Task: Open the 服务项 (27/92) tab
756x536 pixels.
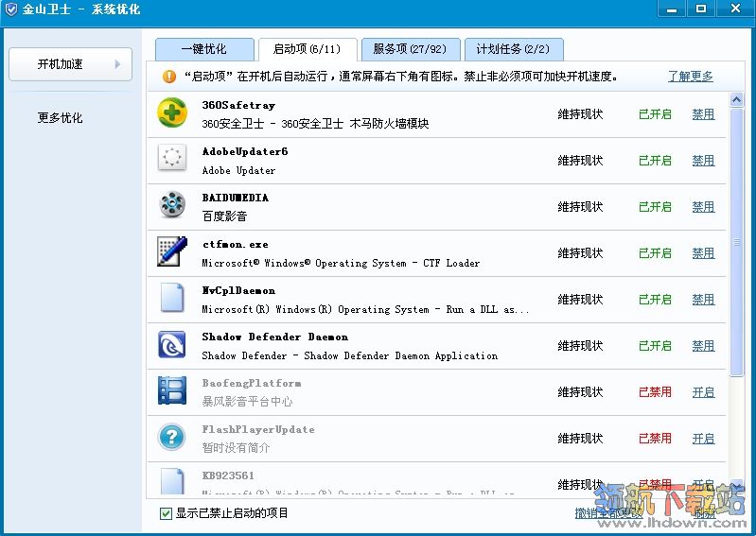Action: (411, 49)
